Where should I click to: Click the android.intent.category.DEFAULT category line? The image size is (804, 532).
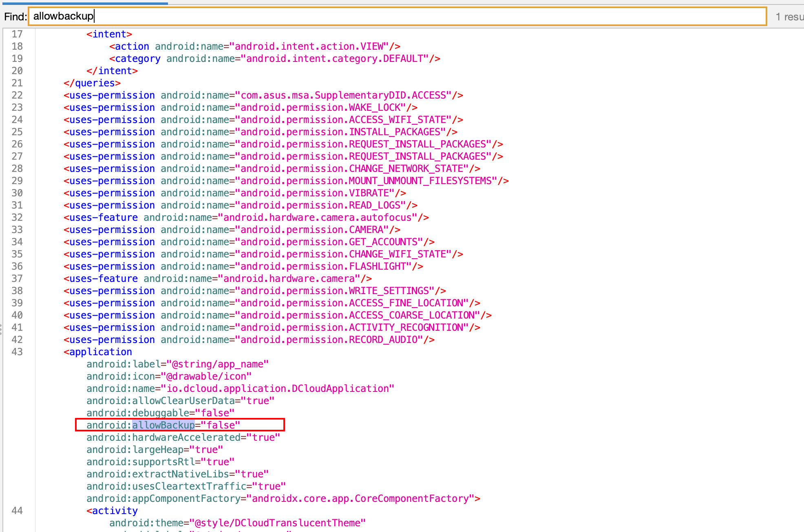pos(275,59)
